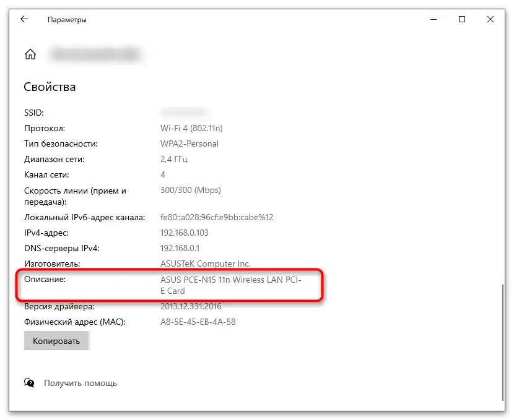514x420 pixels.
Task: Select the fe80::a028 IPv6 address
Action: 217,217
